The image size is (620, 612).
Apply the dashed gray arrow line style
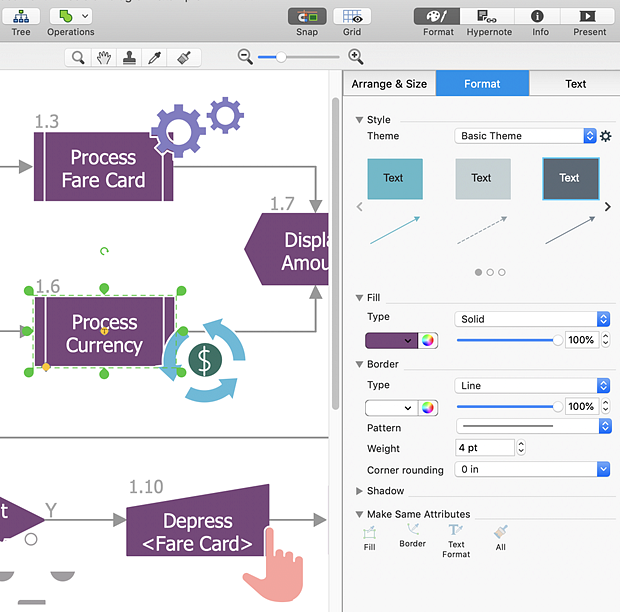point(482,230)
